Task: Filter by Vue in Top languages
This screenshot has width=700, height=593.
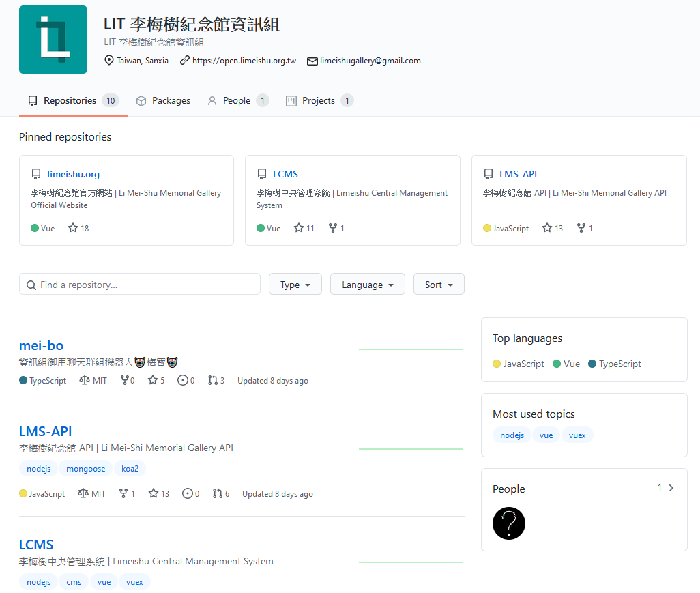Action: point(566,364)
